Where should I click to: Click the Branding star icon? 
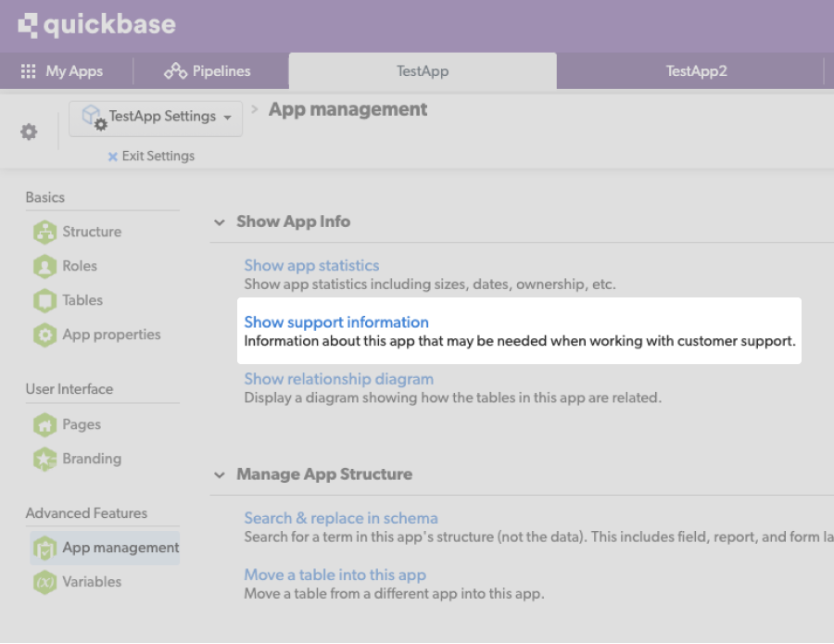44,459
